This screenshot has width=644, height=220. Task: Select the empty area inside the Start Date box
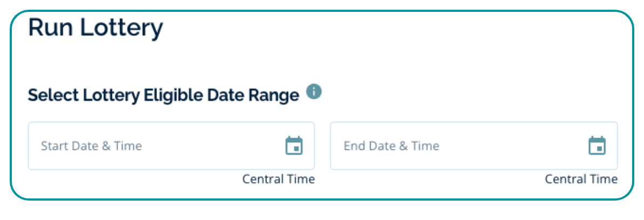pos(210,146)
